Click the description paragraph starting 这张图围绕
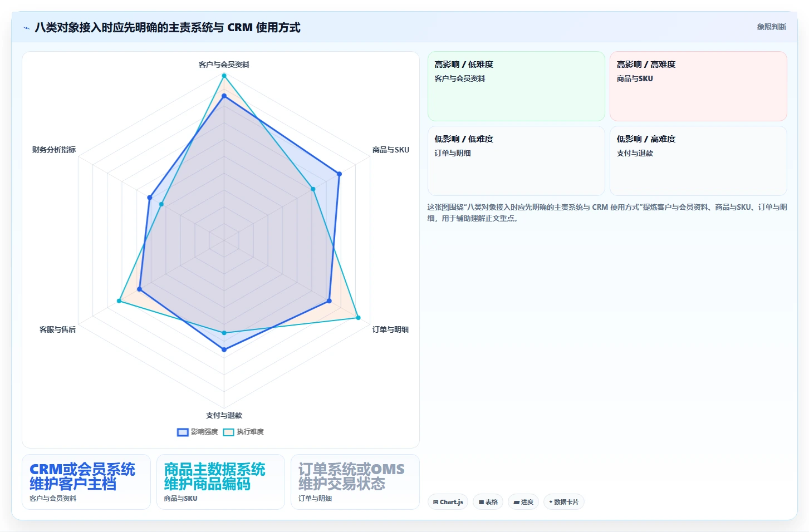Screen dimensions: 809x532 coord(607,213)
